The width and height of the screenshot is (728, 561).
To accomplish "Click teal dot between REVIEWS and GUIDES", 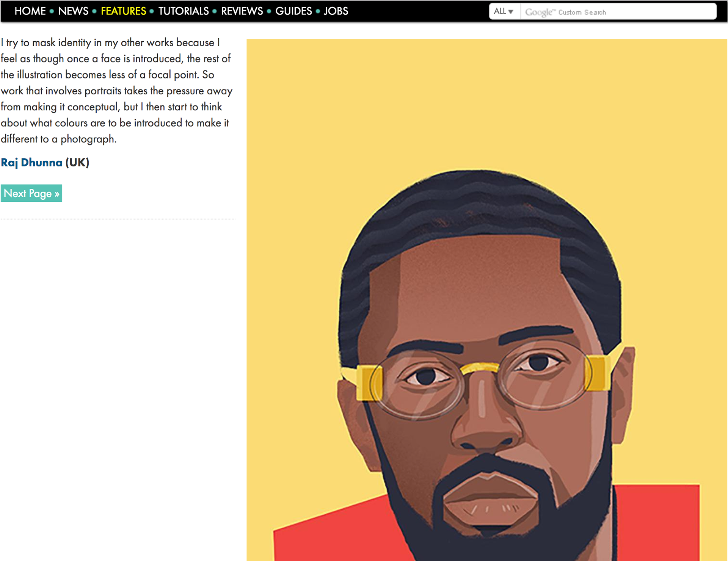I will pyautogui.click(x=269, y=11).
